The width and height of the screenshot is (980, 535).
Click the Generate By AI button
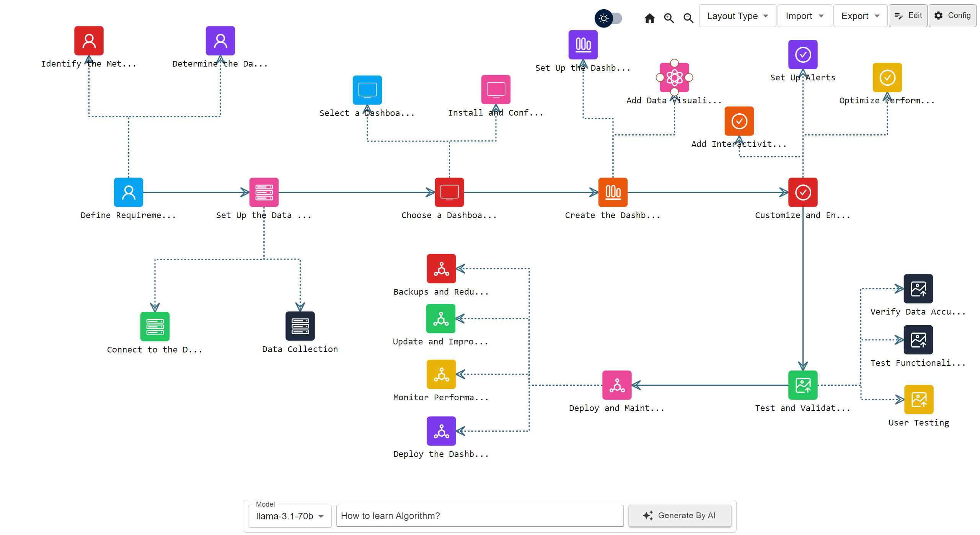click(x=680, y=515)
